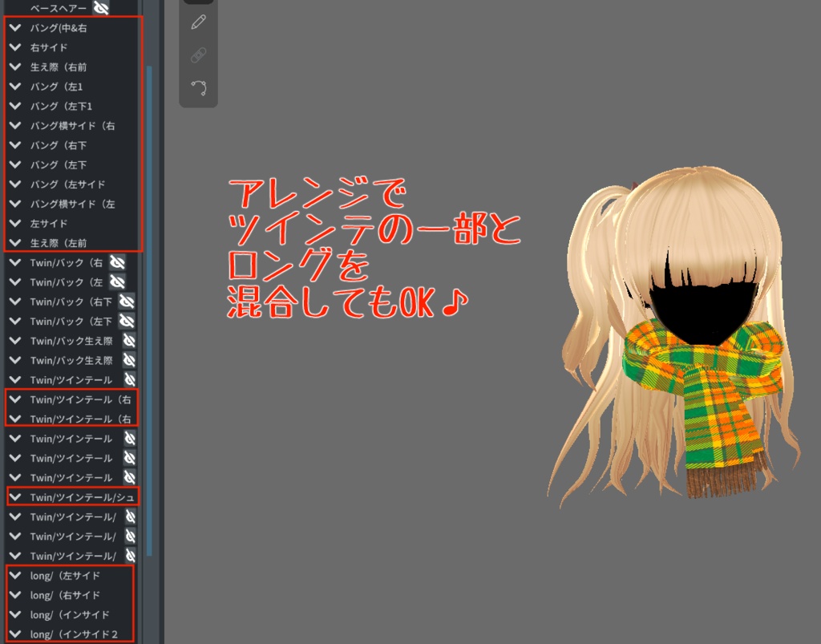
Task: Toggle visibility of ベースヘアー hair group
Action: click(x=101, y=7)
